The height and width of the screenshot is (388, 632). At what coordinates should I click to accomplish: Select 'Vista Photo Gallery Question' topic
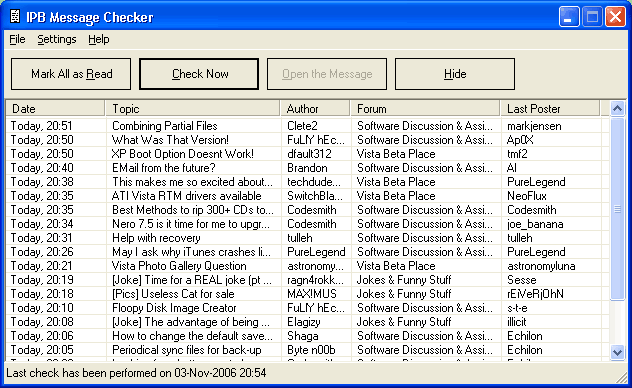pos(179,266)
